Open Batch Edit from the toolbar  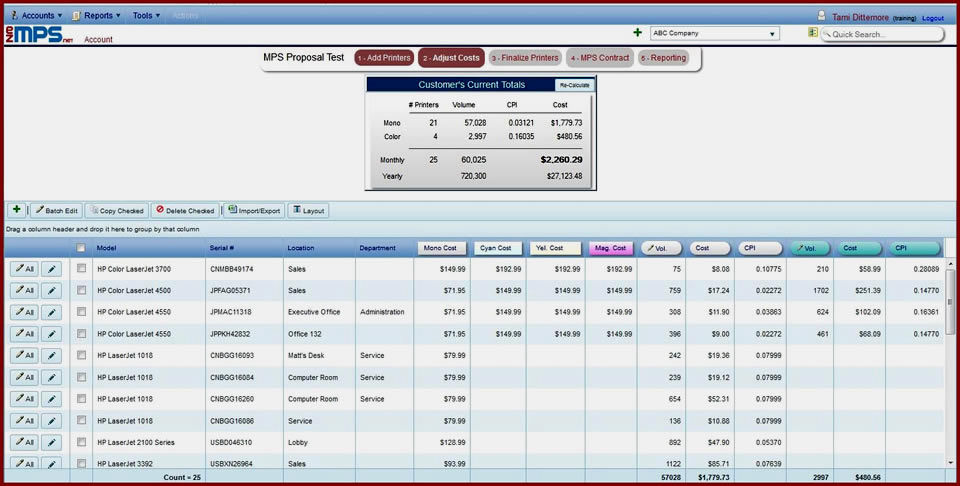pos(56,211)
